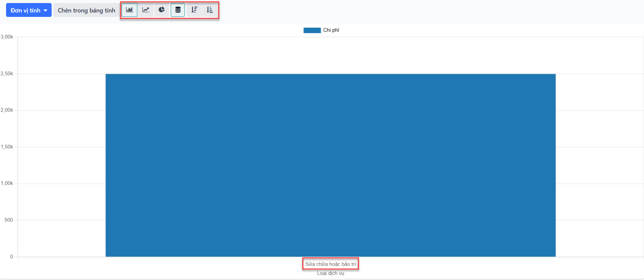This screenshot has width=644, height=280.
Task: Click the 500 y-axis value
Action: [x=9, y=220]
